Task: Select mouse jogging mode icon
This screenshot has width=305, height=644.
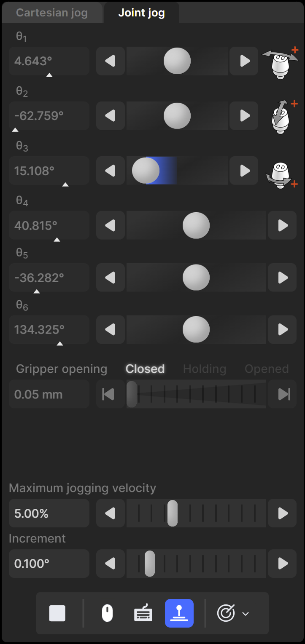Action: 108,613
